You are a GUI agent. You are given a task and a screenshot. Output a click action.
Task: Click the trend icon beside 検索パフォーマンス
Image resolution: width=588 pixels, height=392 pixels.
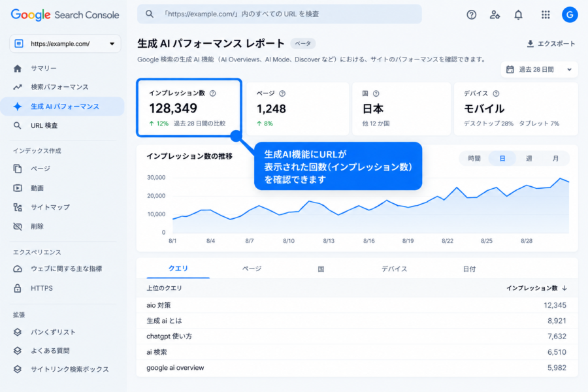tap(17, 87)
